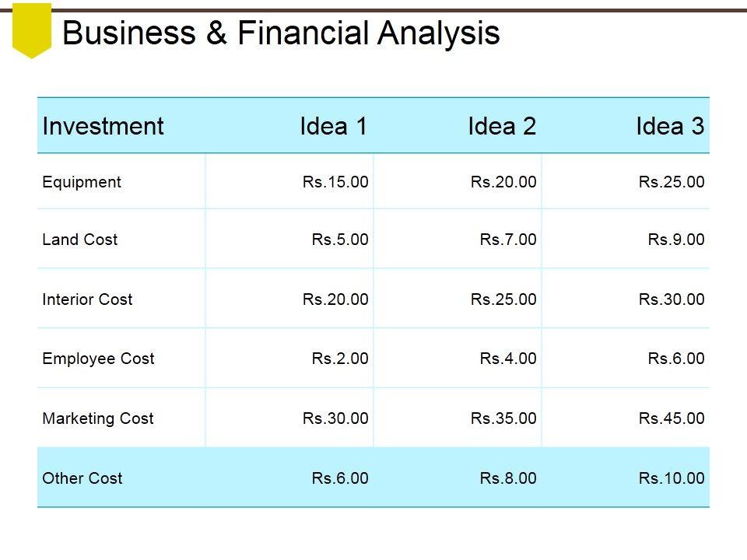Click the Rs.35.00 Marketing Cost cell
This screenshot has width=747, height=560.
coord(503,418)
